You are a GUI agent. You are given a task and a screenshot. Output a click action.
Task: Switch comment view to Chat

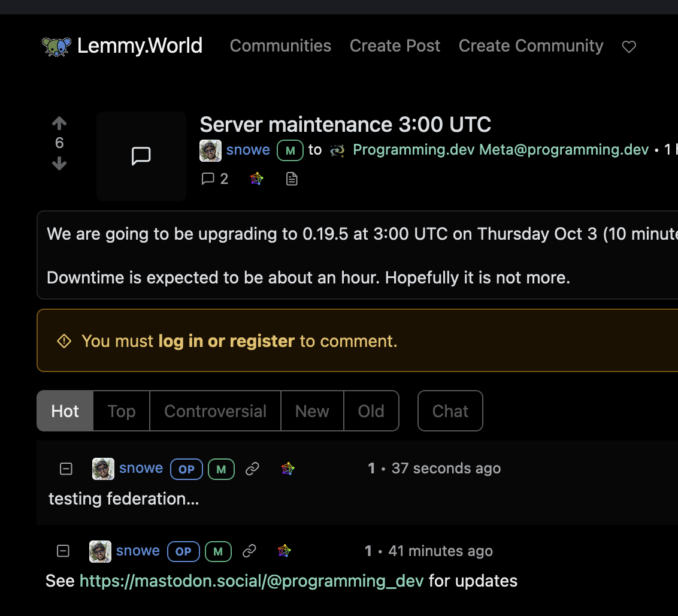click(x=450, y=411)
